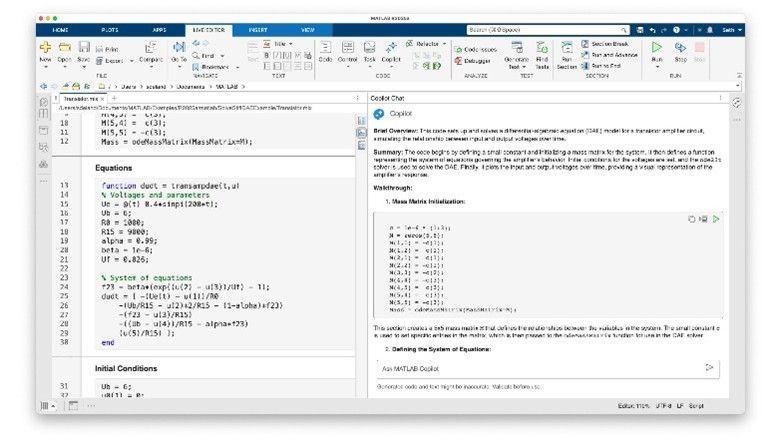Toggle bold text formatting
The image size is (782, 440).
(x=266, y=55)
